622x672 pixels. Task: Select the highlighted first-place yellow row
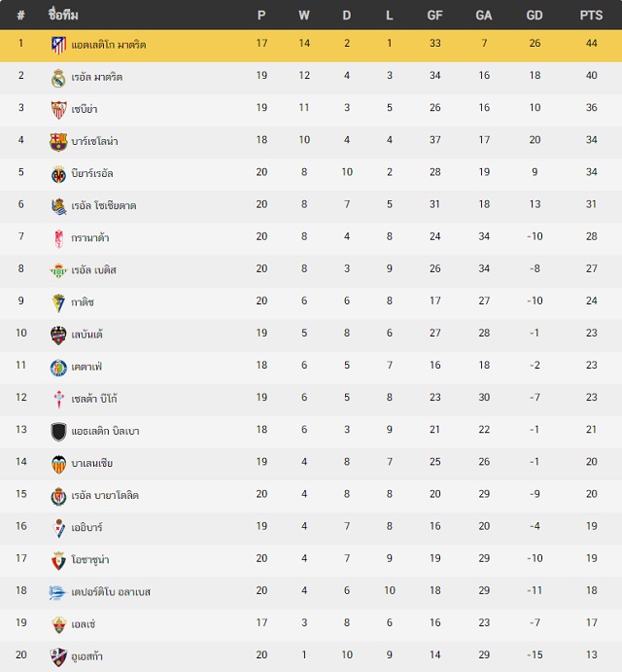point(311,46)
